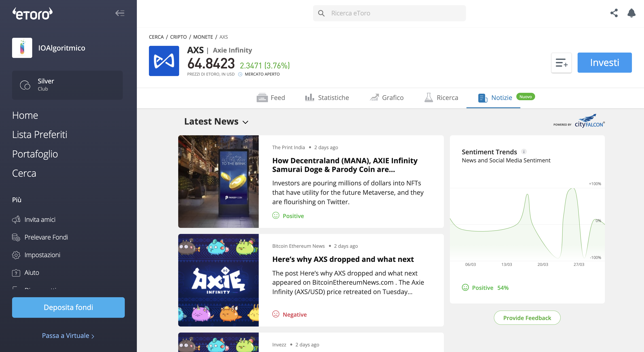Switch to the Ricerca tab
Screen dimensions: 644x352
pos(441,98)
